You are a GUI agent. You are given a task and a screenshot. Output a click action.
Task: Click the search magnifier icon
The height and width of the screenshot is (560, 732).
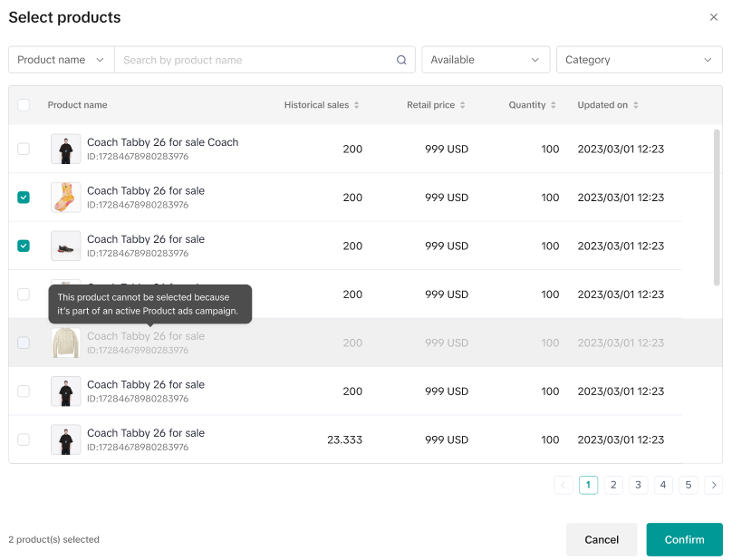point(401,60)
